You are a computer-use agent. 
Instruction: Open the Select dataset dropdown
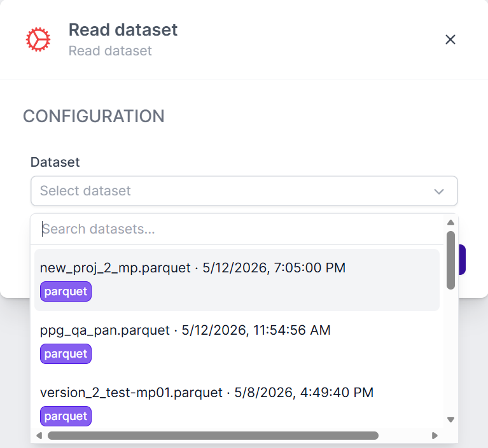click(244, 191)
